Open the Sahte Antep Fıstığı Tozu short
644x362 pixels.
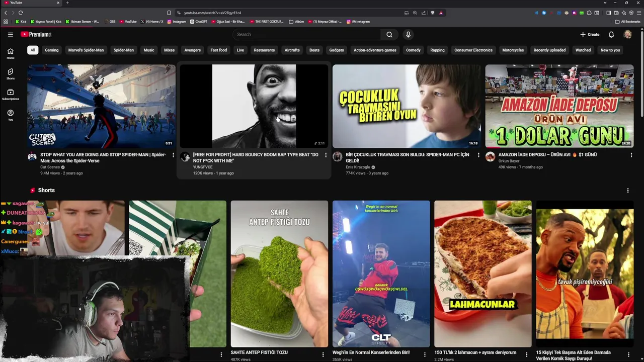tap(279, 274)
